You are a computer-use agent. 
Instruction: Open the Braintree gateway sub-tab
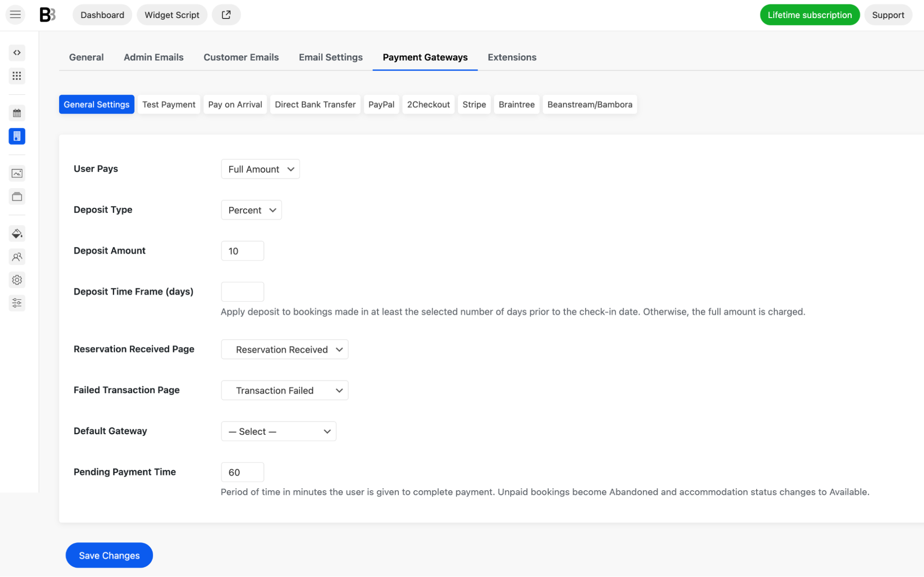pos(517,104)
